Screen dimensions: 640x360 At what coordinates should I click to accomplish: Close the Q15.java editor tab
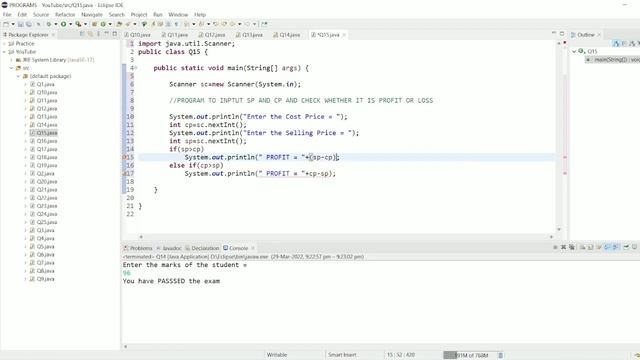coord(344,35)
